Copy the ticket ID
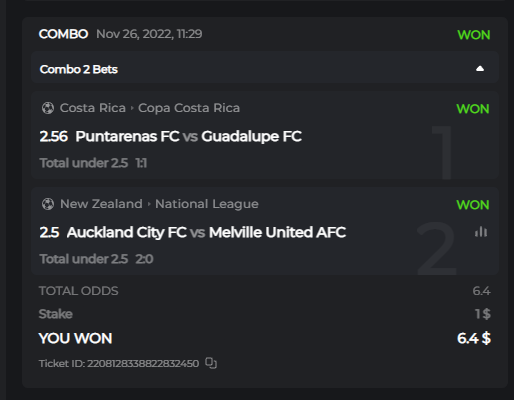This screenshot has height=400, width=514. 211,363
